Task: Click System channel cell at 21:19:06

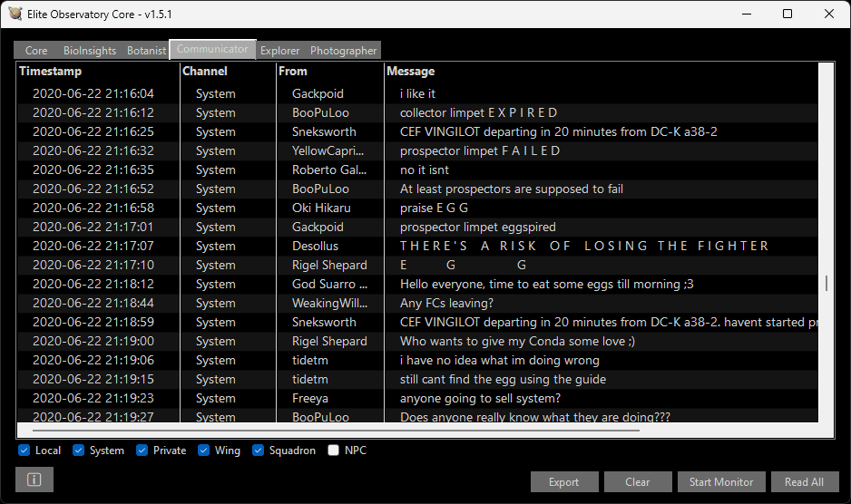Action: point(215,360)
